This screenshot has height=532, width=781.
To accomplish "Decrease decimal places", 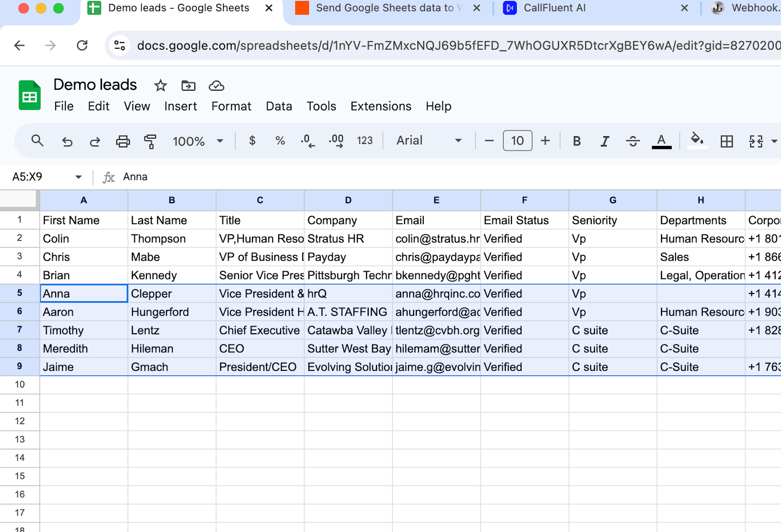I will coord(308,141).
